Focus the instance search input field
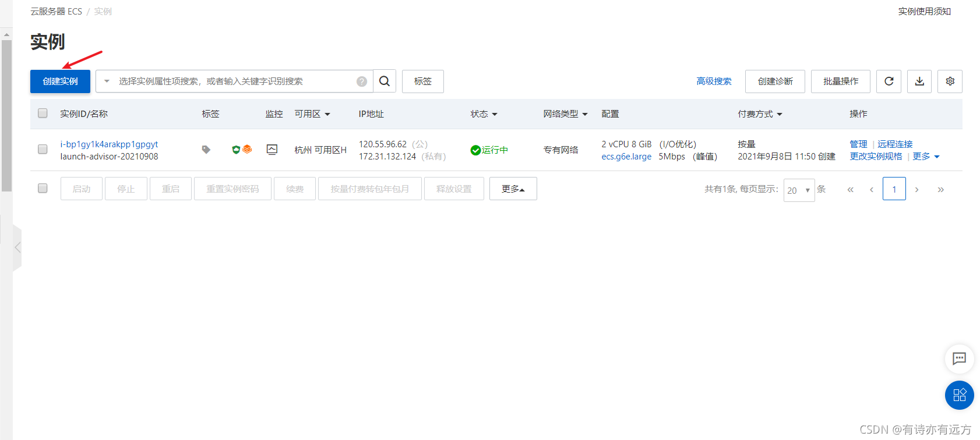This screenshot has width=980, height=440. 234,81
